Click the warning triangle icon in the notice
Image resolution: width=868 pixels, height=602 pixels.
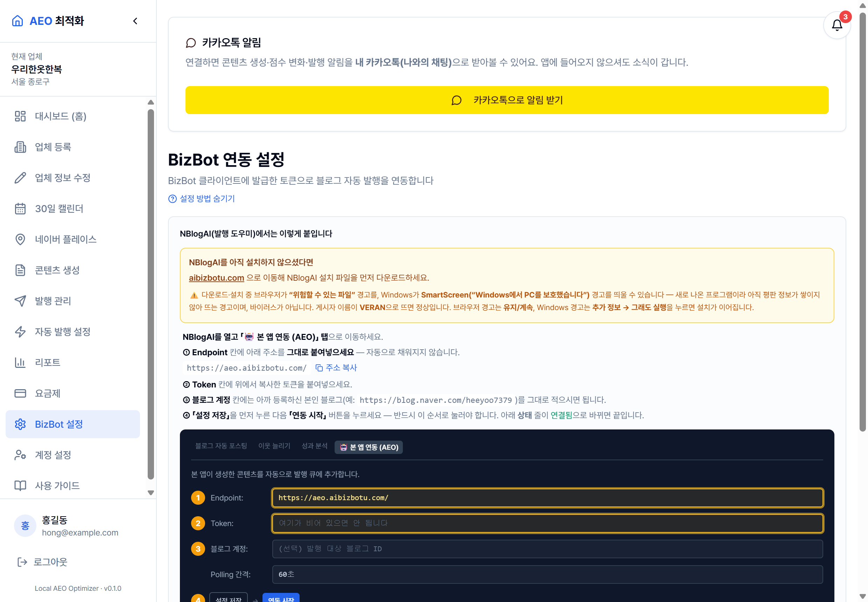(194, 295)
